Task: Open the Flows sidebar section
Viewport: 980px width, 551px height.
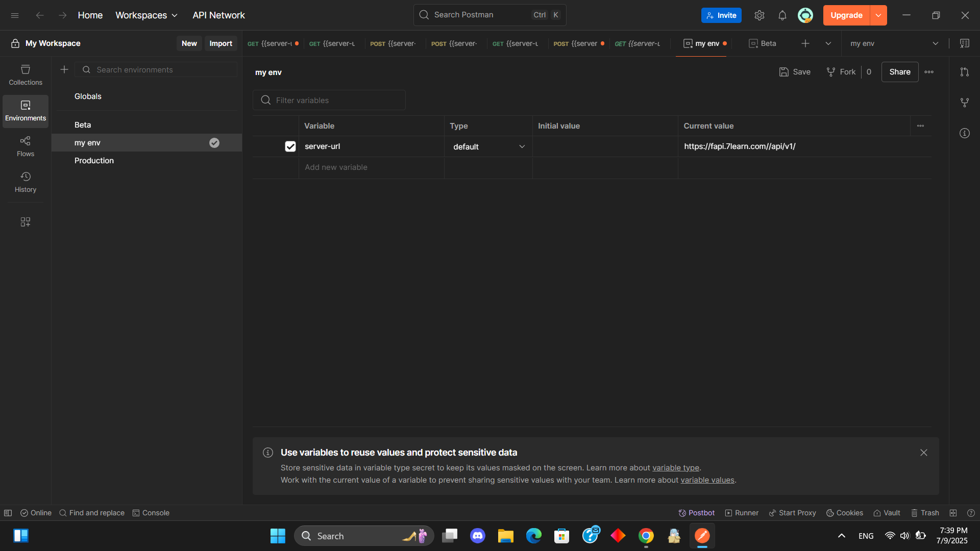Action: (x=26, y=146)
